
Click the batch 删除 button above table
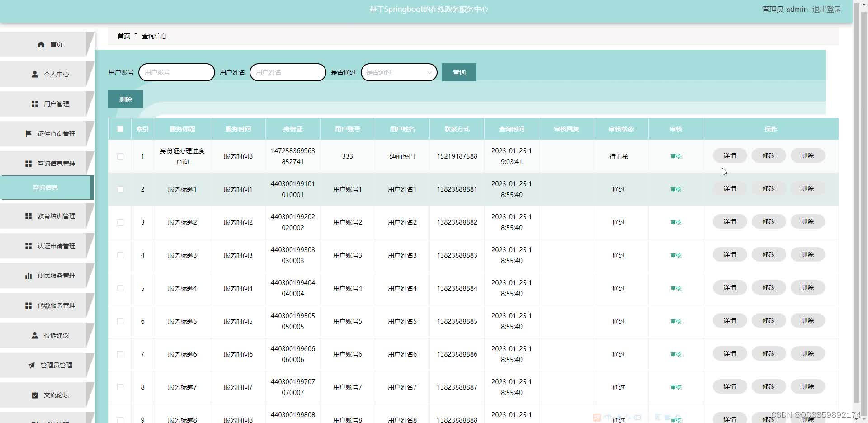pyautogui.click(x=126, y=99)
